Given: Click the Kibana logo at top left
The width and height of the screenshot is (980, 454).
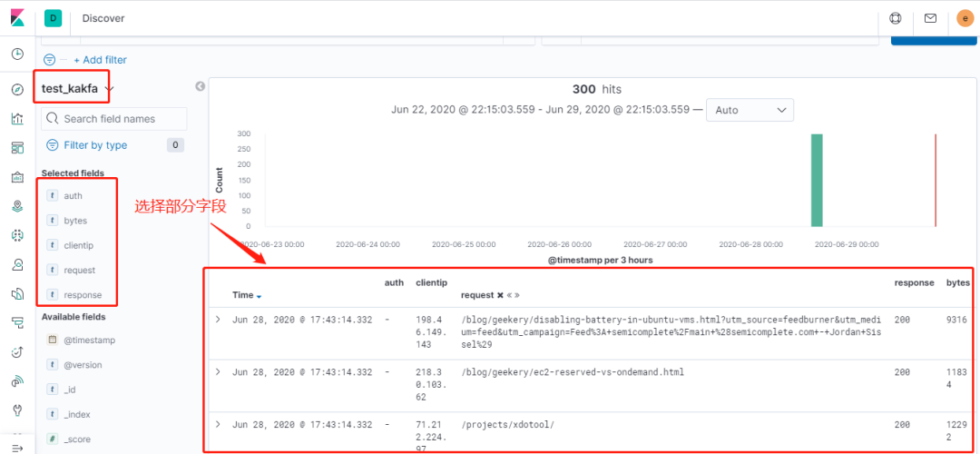Looking at the screenshot, I should 17,18.
